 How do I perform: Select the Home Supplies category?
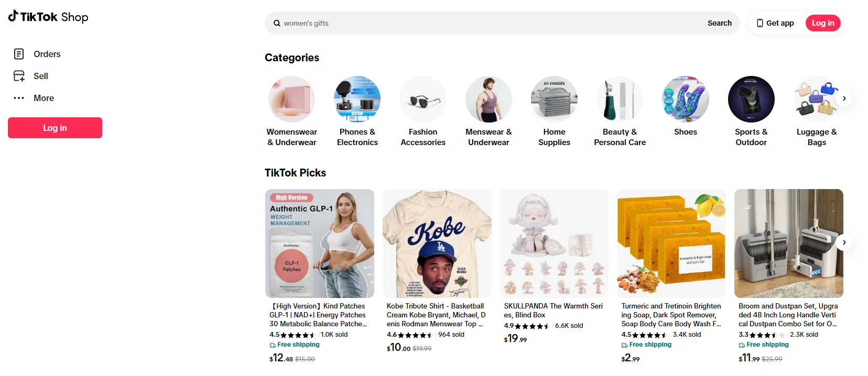pos(554,99)
